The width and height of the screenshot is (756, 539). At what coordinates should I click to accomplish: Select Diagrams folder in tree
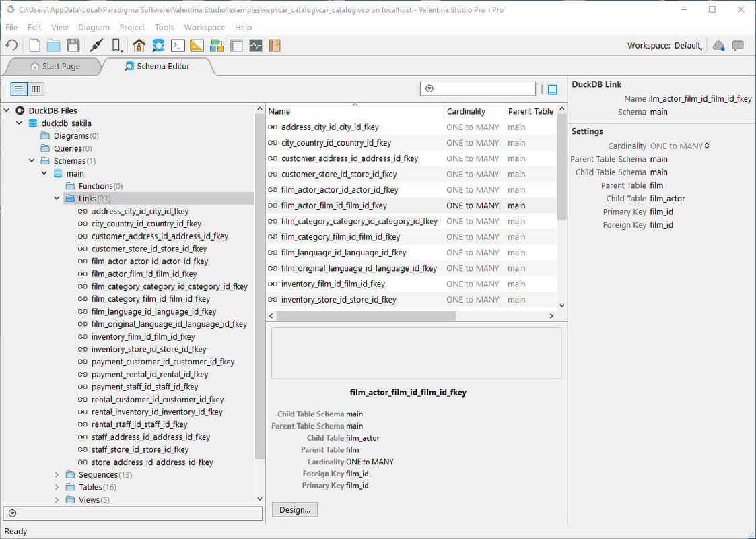[x=71, y=135]
